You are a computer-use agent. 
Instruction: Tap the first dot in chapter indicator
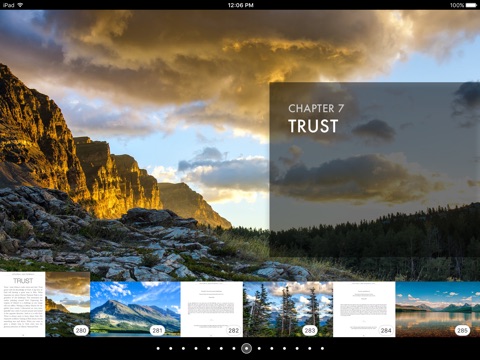(158, 348)
